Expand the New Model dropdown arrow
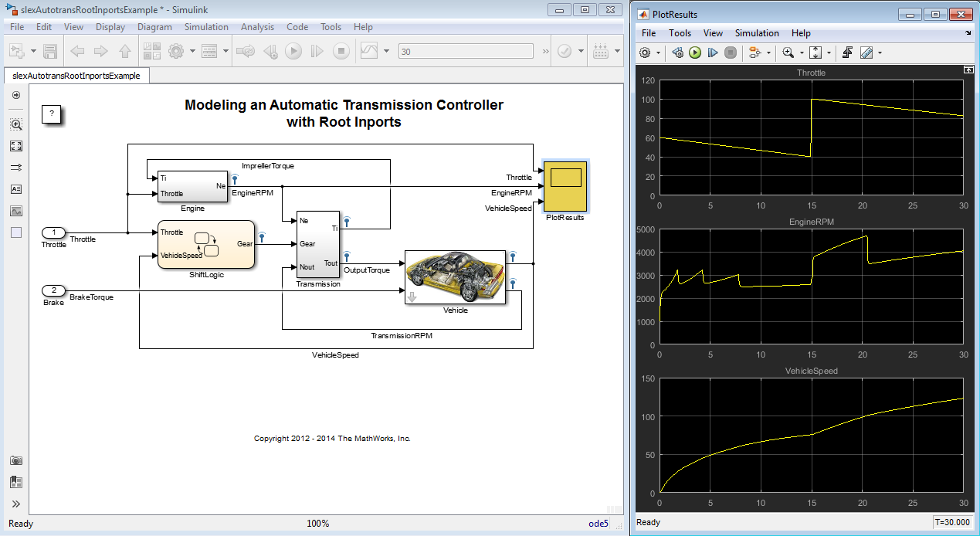980x536 pixels. [x=34, y=51]
